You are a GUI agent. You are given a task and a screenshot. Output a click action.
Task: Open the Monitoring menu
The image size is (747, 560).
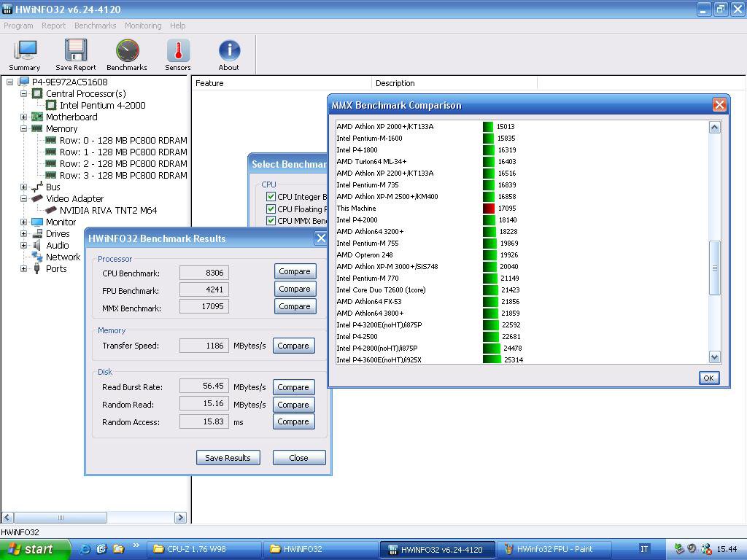point(143,26)
